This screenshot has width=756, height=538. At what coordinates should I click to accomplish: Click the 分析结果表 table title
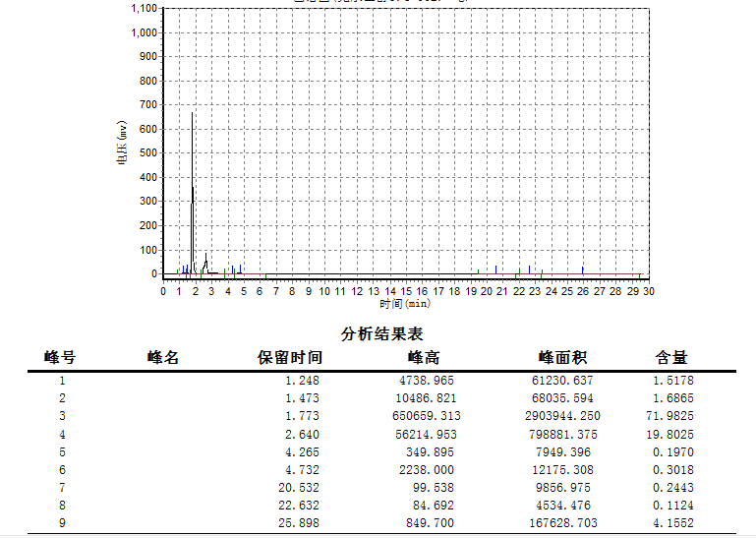[381, 333]
